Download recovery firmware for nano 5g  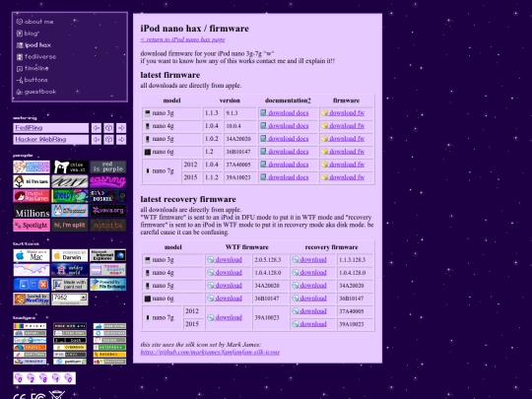(309, 286)
